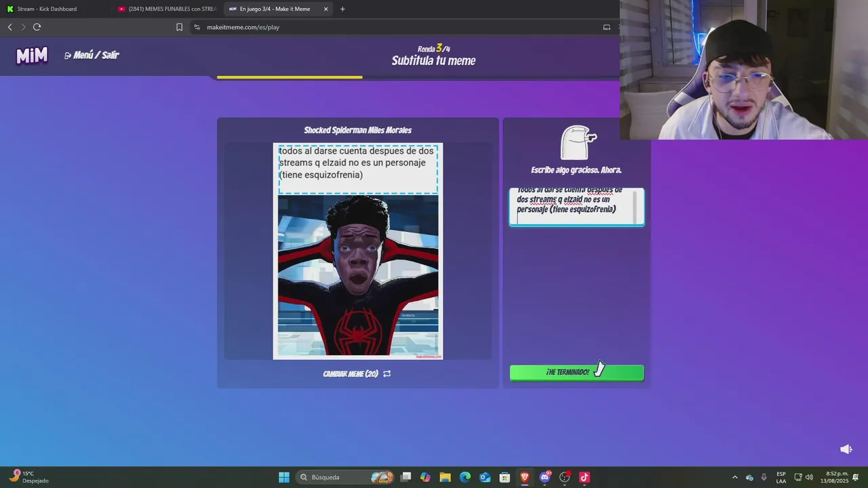Open the TikTok taskbar app
868x488 pixels.
584,477
